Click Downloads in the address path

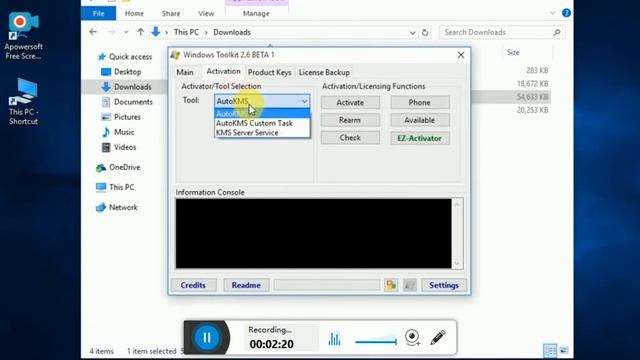click(232, 32)
